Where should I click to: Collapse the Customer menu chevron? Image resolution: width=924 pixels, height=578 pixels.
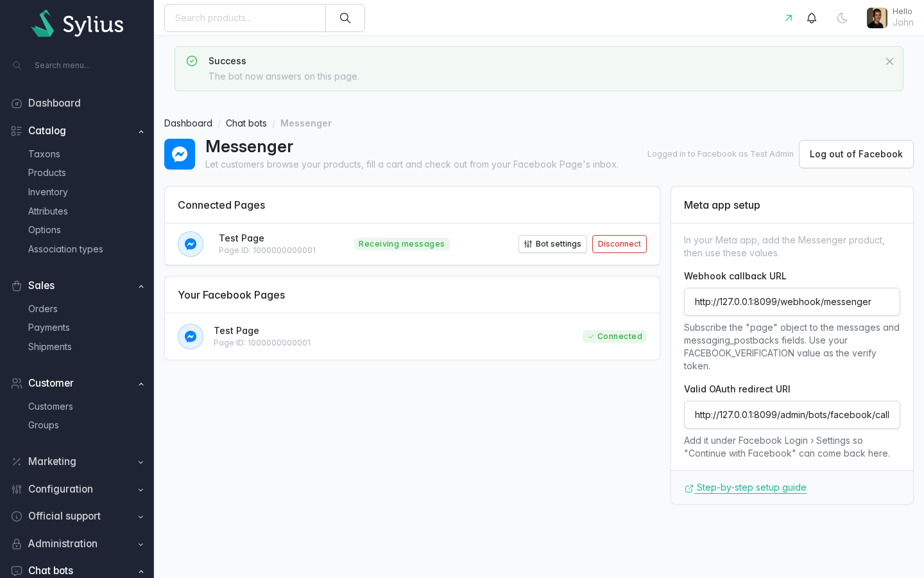pyautogui.click(x=141, y=384)
